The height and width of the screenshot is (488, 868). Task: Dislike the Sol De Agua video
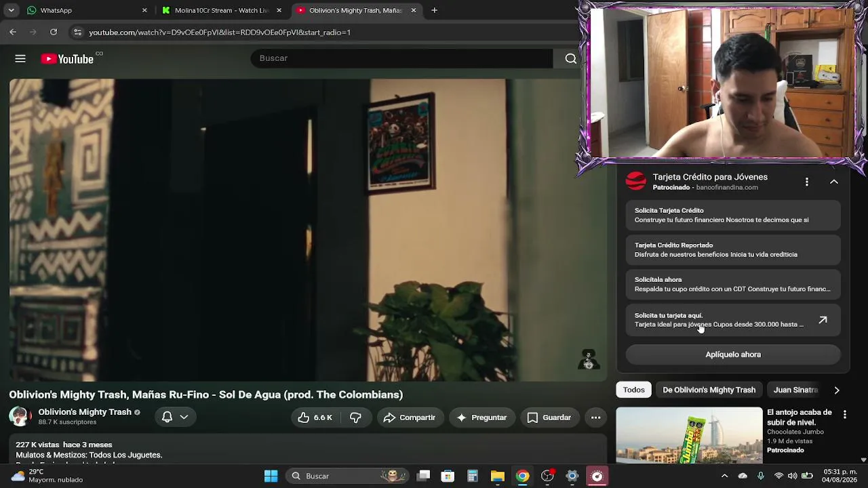coord(355,418)
